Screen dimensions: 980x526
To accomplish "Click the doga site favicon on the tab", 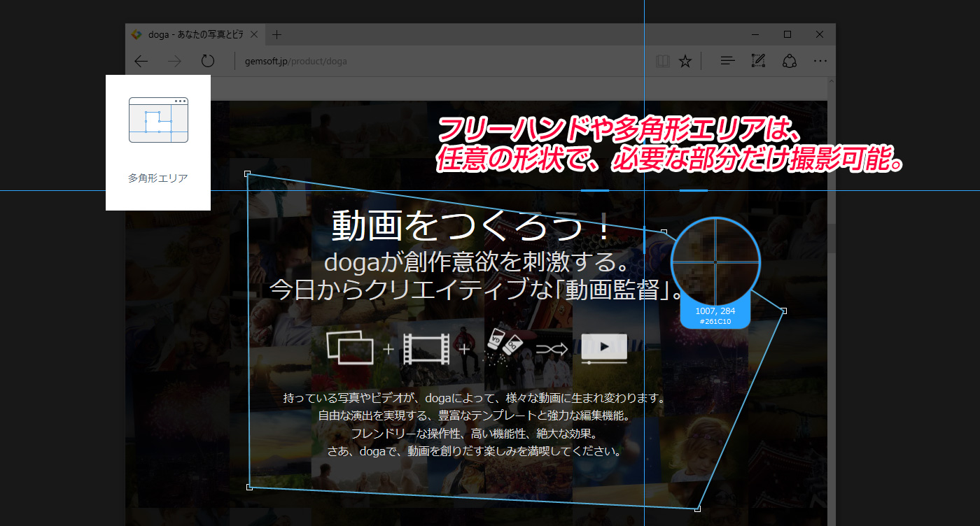I will (137, 34).
